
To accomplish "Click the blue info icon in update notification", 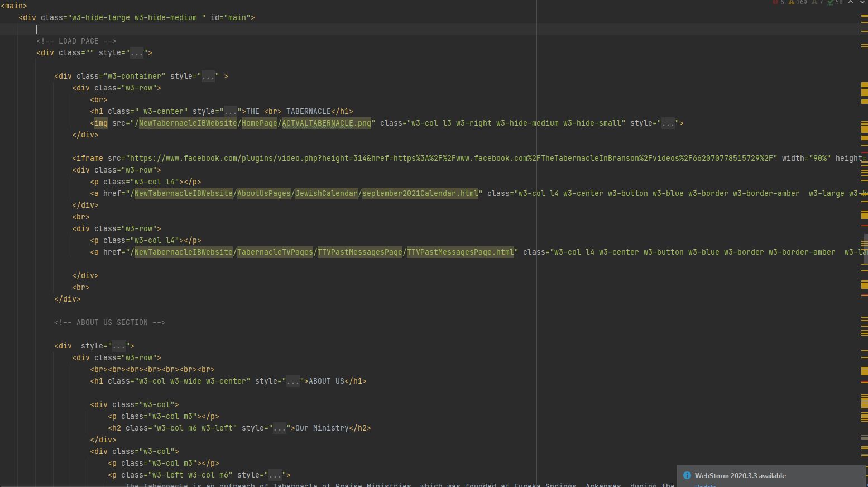I will pos(687,475).
